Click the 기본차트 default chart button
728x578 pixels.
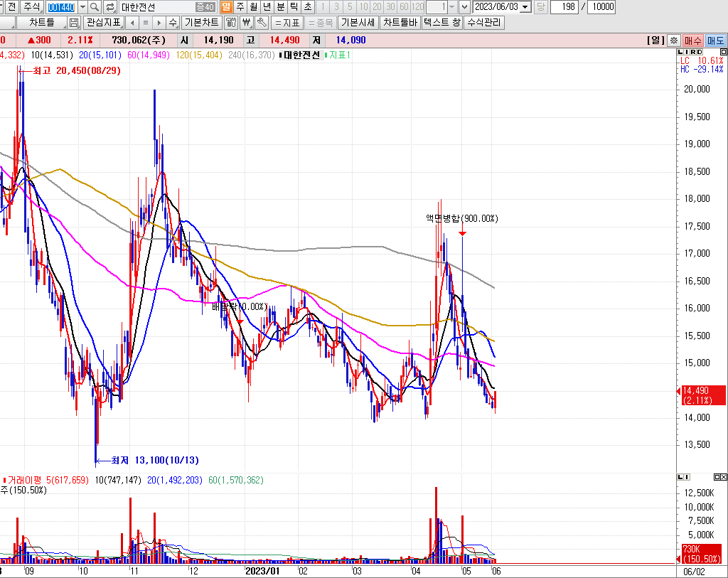pos(201,22)
